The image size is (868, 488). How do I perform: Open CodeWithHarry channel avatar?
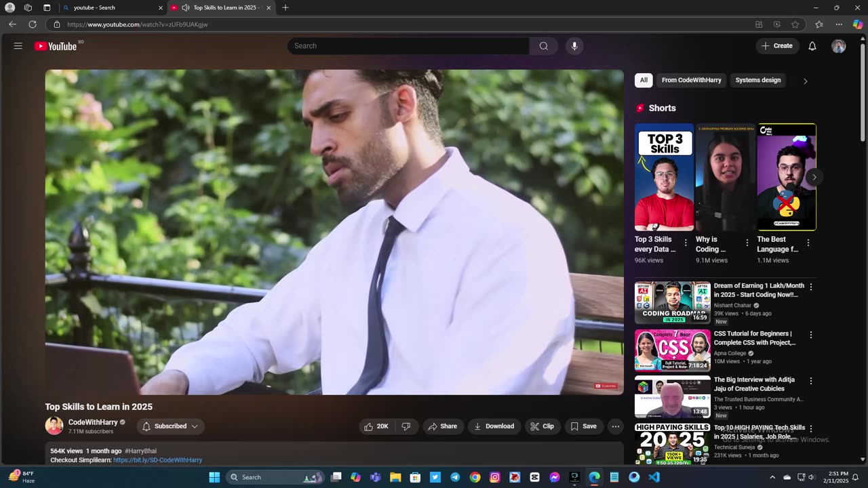pyautogui.click(x=54, y=426)
